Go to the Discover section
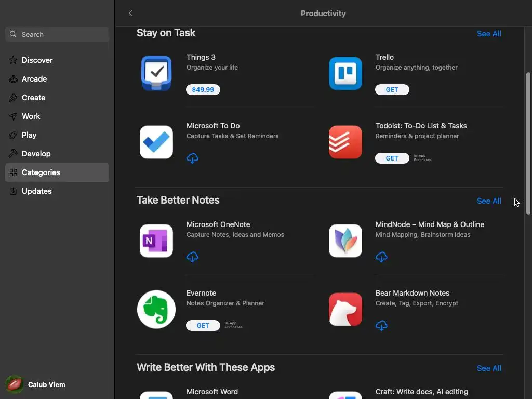The height and width of the screenshot is (399, 532). 57,60
